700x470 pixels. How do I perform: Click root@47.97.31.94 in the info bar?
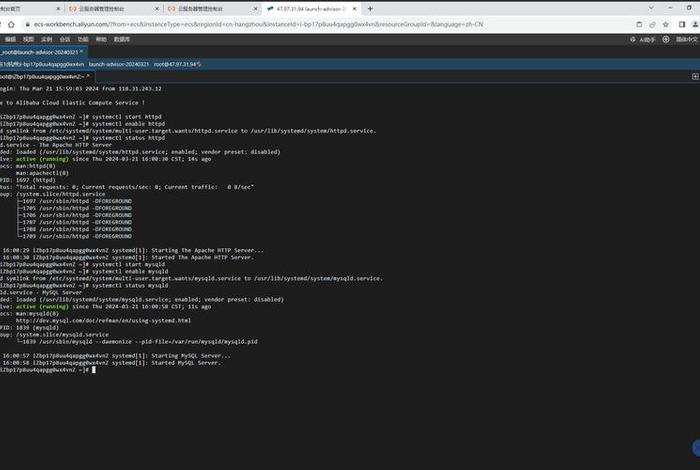177,64
